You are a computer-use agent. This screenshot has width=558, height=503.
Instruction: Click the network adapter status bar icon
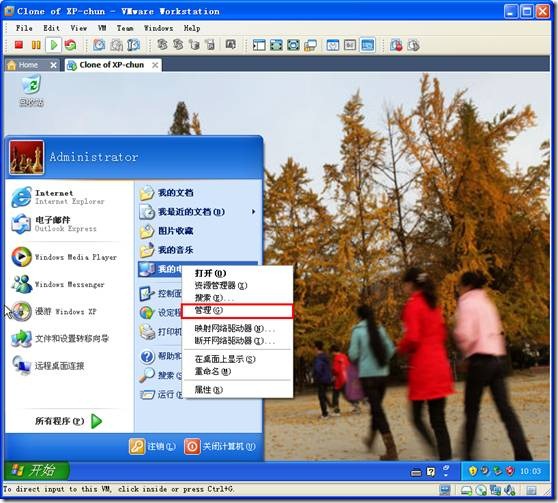tap(495, 491)
